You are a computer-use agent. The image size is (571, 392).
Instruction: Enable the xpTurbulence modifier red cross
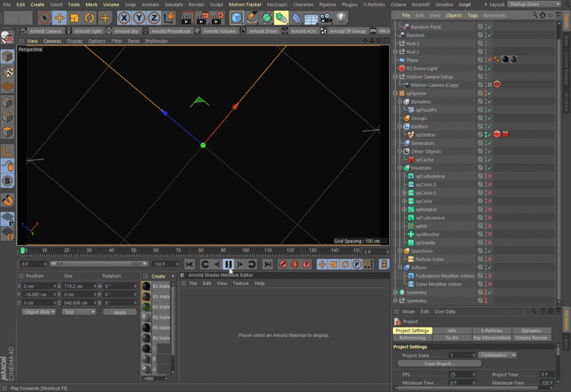coord(490,176)
